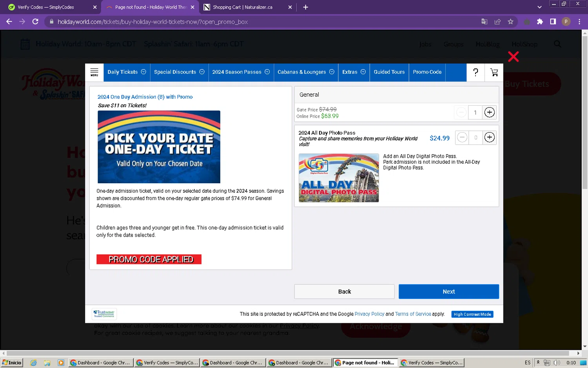Open the Jobs link in page header
Screen dimensions: 588x368
point(425,44)
